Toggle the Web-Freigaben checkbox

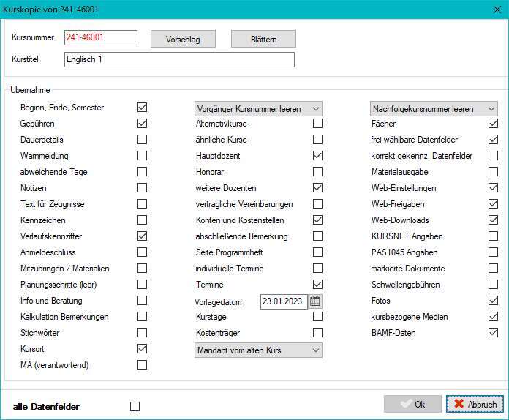coord(494,204)
